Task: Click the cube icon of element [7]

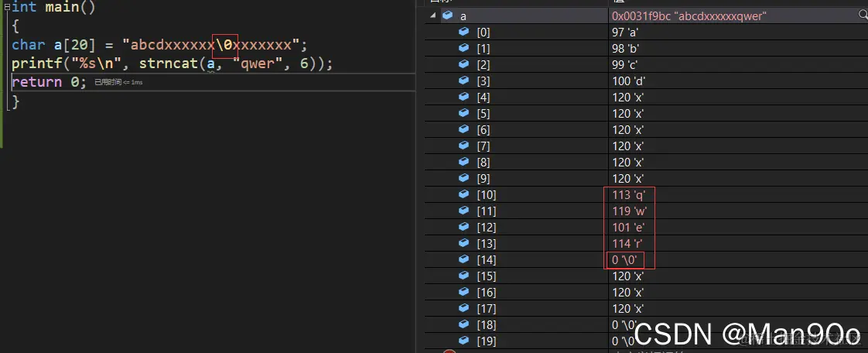Action: pos(464,146)
